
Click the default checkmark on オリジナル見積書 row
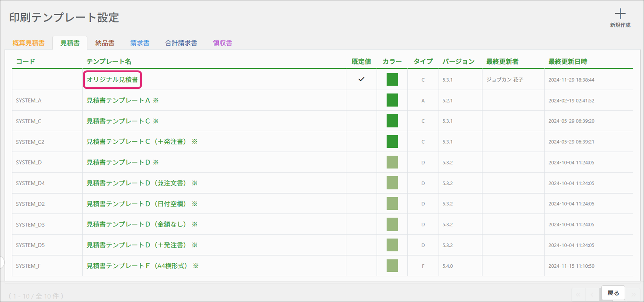361,79
